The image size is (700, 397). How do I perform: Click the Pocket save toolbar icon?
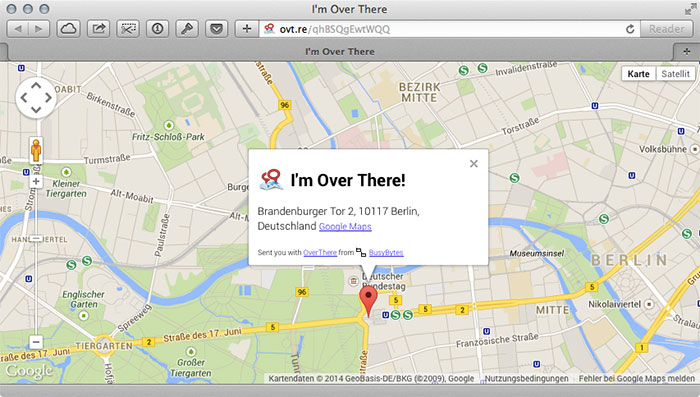(217, 29)
